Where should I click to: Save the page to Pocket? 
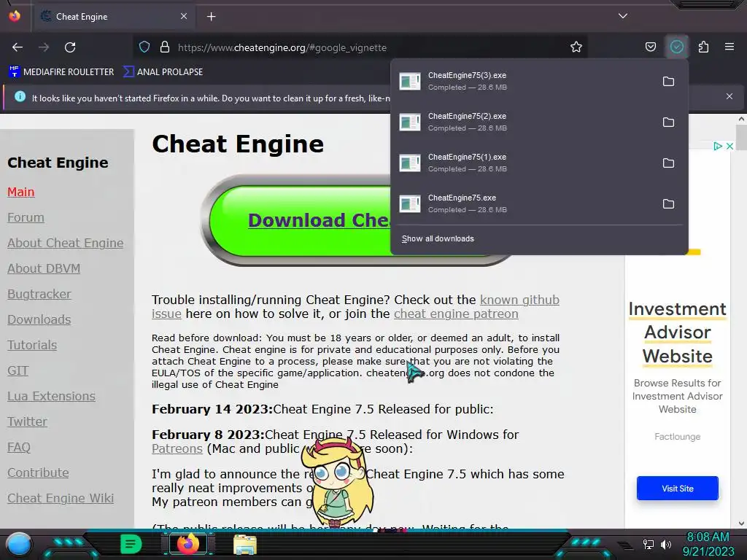650,47
